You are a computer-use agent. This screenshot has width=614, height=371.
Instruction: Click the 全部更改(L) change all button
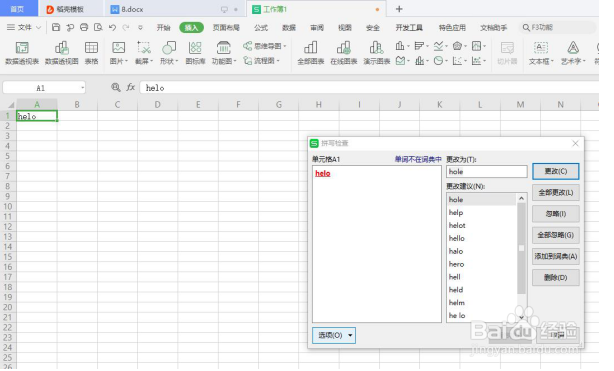coord(556,192)
